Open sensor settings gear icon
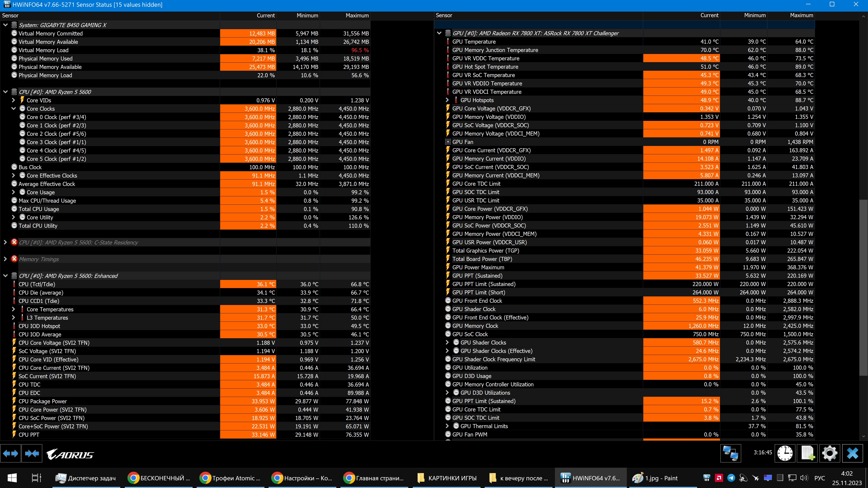The width and height of the screenshot is (868, 488). click(x=830, y=453)
